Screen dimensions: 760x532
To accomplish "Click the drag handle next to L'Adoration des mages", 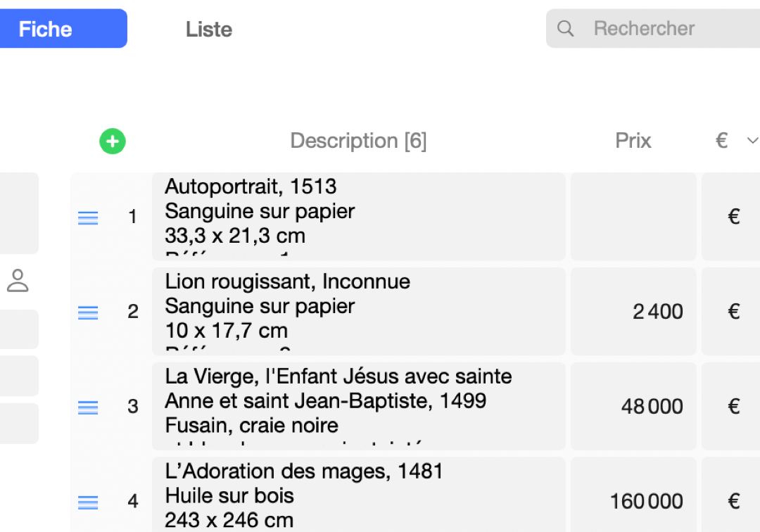I will (x=88, y=502).
